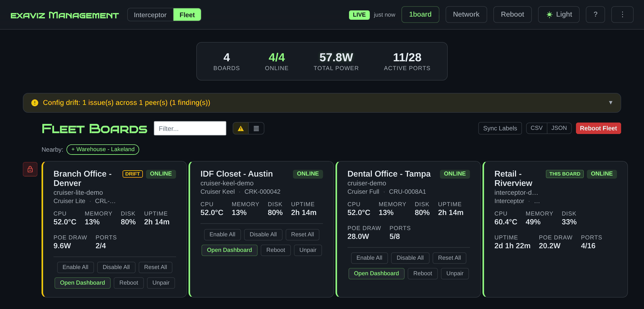
Task: Switch to Light theme
Action: pyautogui.click(x=559, y=14)
